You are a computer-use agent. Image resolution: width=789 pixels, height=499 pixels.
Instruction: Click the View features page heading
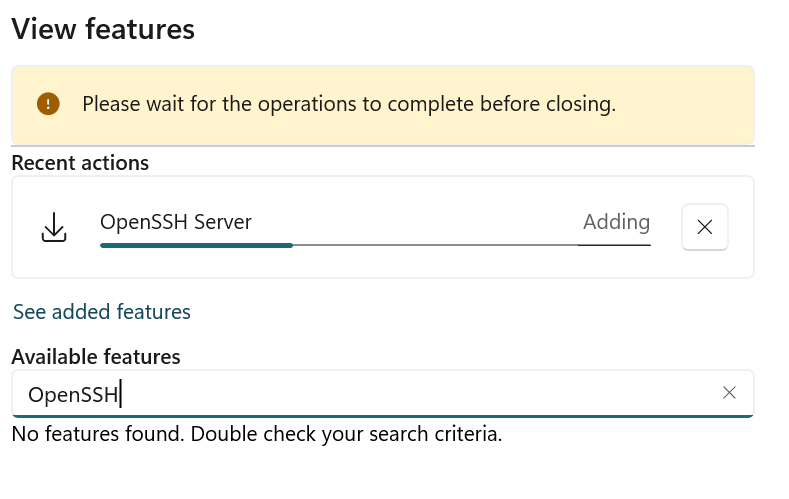pos(103,29)
